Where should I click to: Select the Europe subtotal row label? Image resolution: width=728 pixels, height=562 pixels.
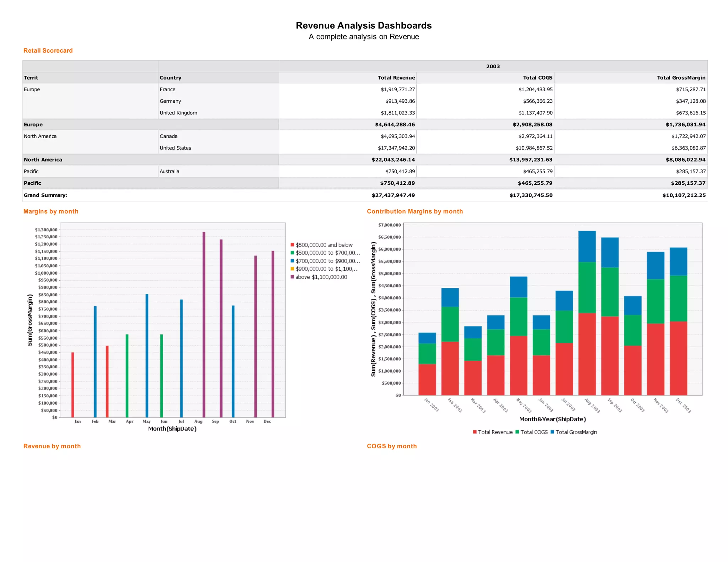pos(33,124)
